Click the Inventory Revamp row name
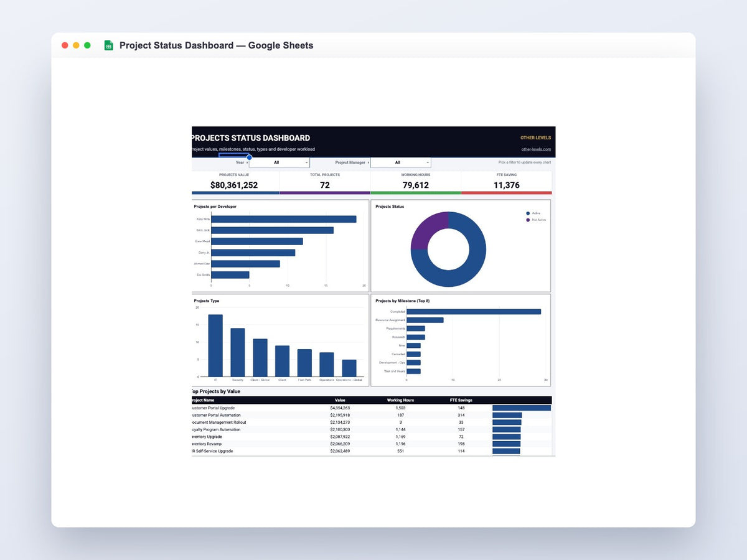Viewport: 747px width, 560px height. click(207, 444)
